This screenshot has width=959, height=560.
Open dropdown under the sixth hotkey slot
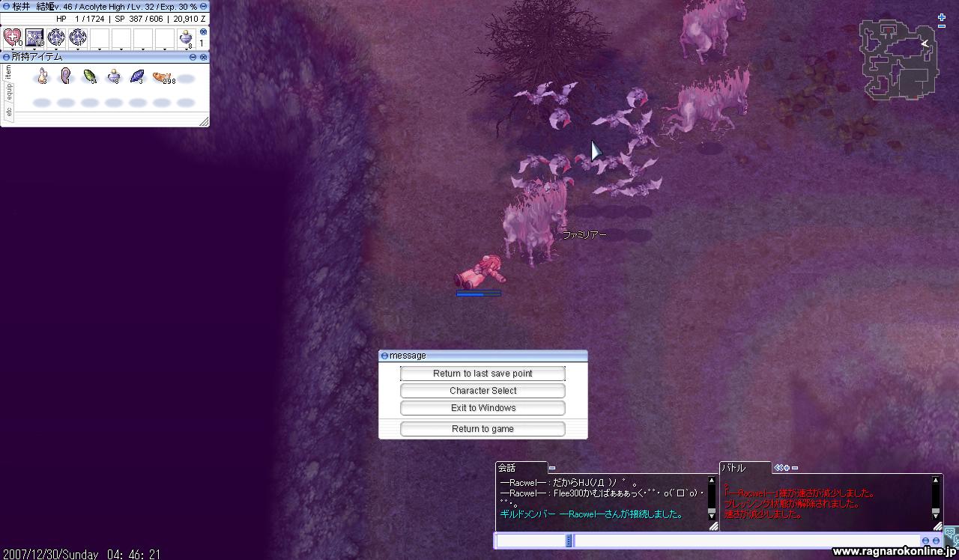point(121,50)
